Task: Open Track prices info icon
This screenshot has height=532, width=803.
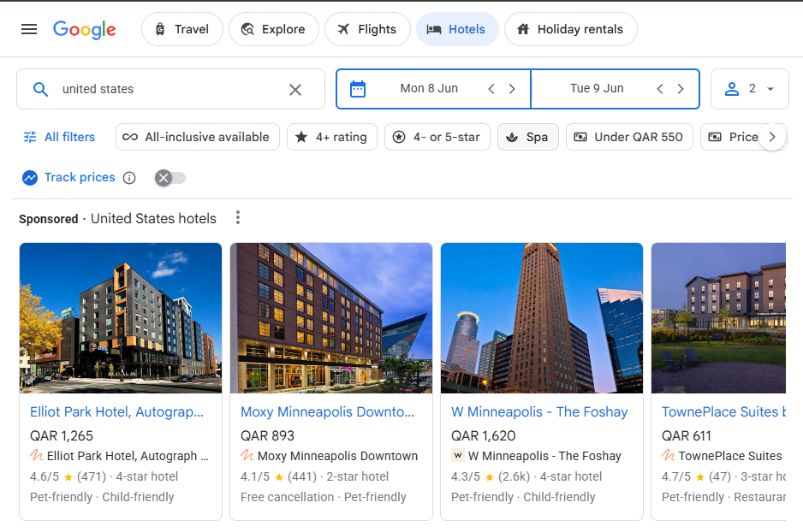Action: pos(129,178)
